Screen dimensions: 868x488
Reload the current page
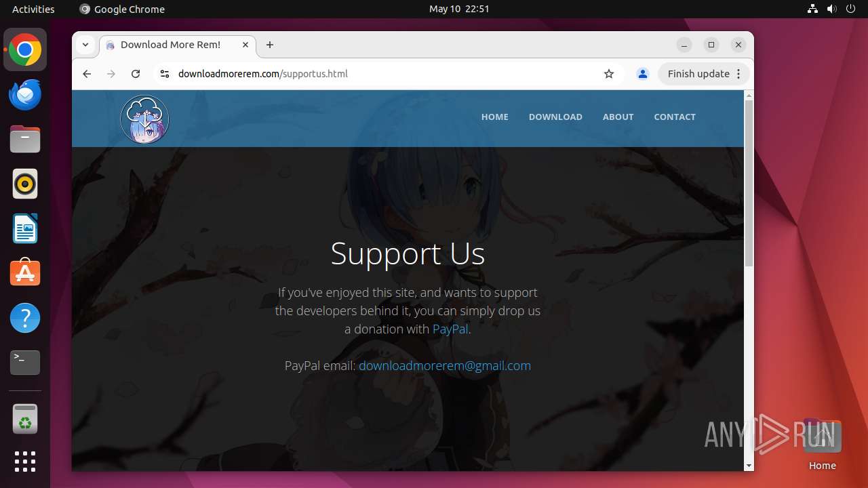point(136,74)
